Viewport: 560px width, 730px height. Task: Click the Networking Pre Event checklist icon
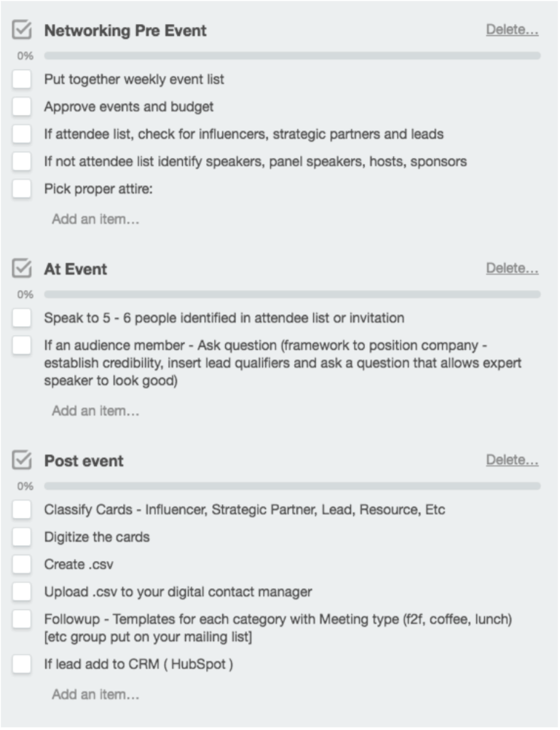pyautogui.click(x=22, y=31)
